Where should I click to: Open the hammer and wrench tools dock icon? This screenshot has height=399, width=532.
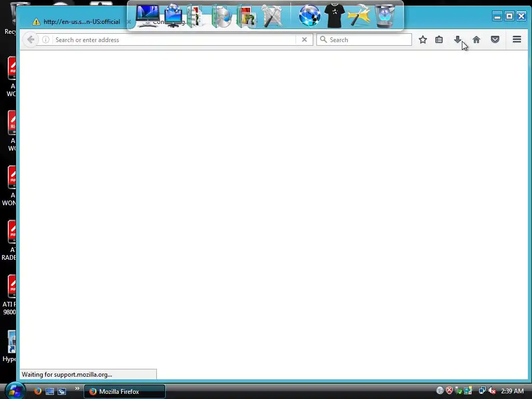click(x=272, y=16)
